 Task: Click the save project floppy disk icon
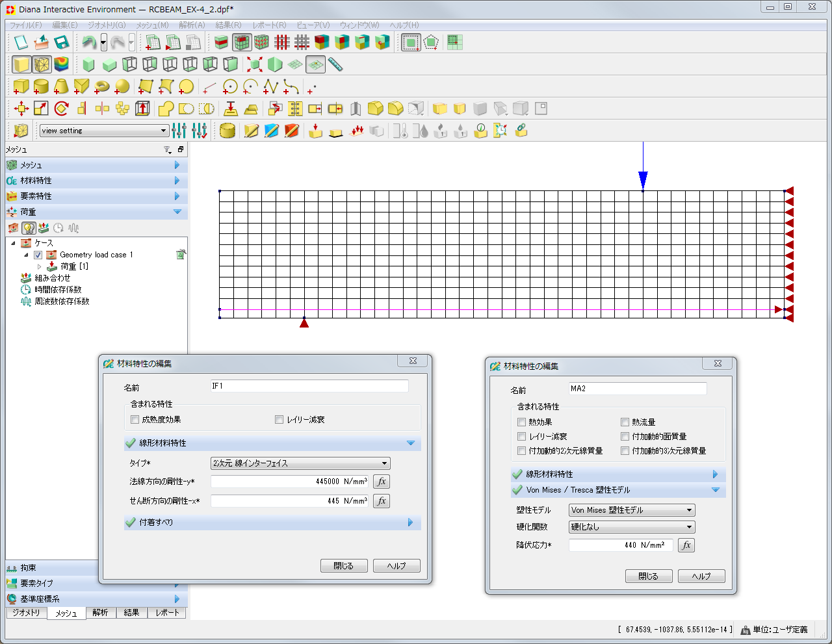click(62, 43)
